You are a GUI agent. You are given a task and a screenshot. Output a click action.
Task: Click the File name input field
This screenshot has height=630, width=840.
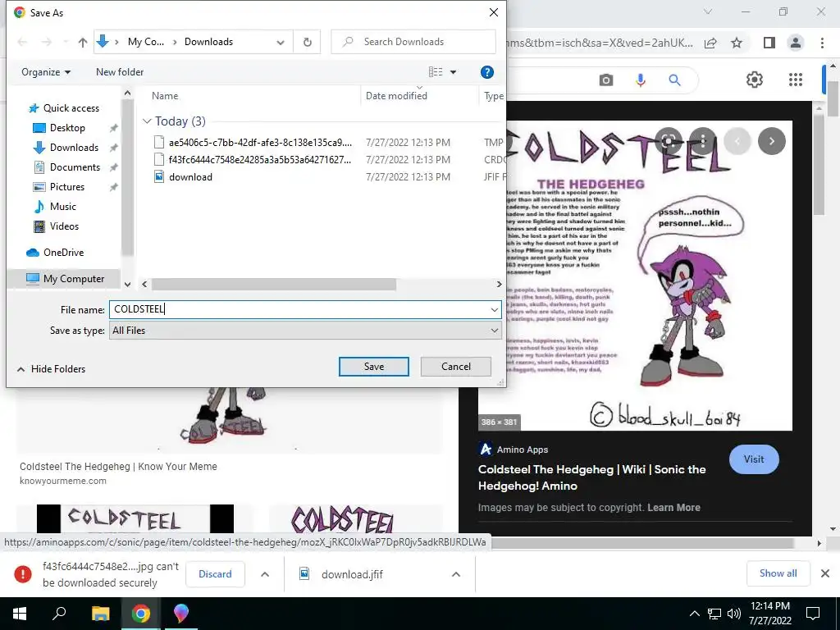point(299,309)
